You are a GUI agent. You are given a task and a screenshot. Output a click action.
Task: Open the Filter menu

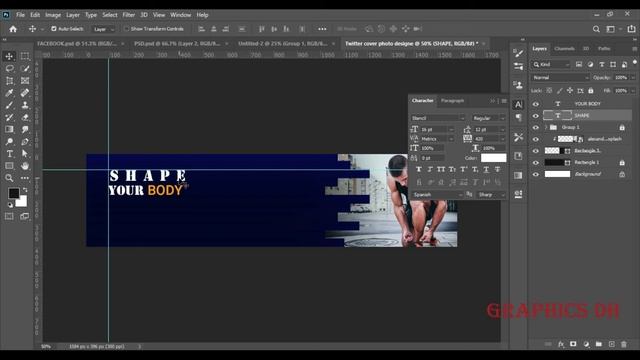[129, 15]
